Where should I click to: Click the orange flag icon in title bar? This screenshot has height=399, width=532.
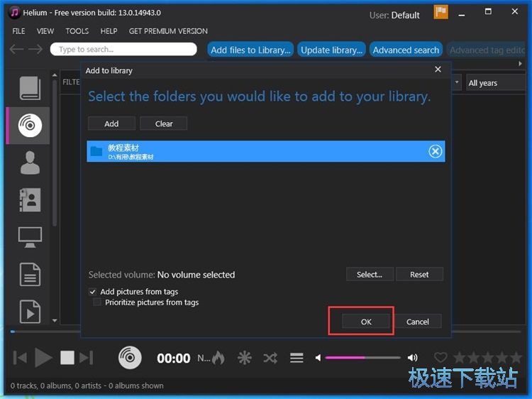pos(440,13)
